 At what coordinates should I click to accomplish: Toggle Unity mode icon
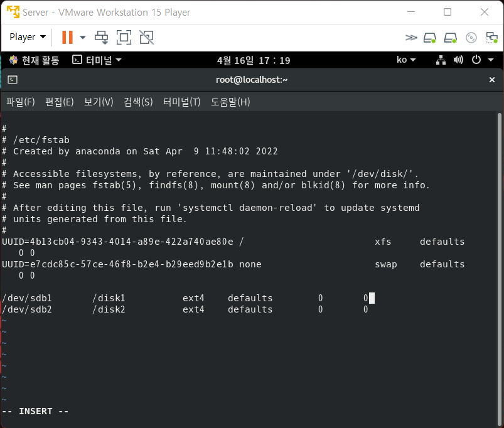[x=147, y=37]
